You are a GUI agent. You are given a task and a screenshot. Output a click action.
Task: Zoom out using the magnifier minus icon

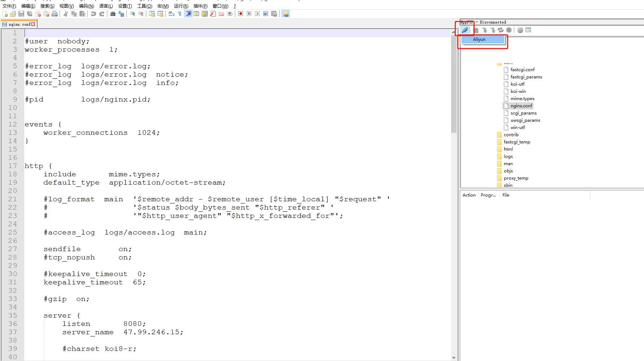pyautogui.click(x=141, y=14)
